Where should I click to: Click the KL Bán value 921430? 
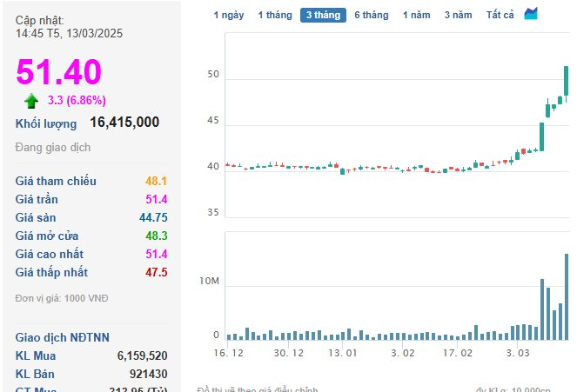tap(149, 374)
